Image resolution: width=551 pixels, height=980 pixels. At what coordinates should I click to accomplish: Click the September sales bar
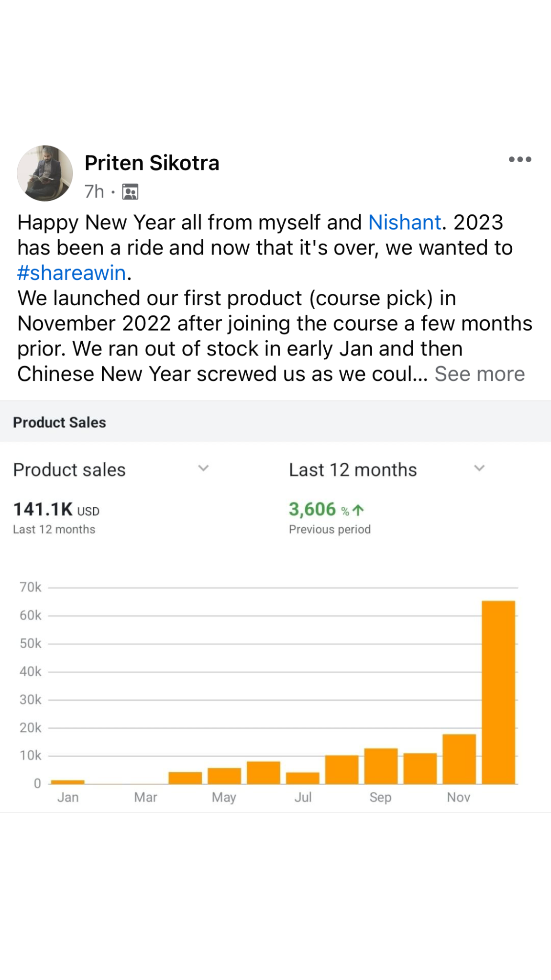point(381,766)
